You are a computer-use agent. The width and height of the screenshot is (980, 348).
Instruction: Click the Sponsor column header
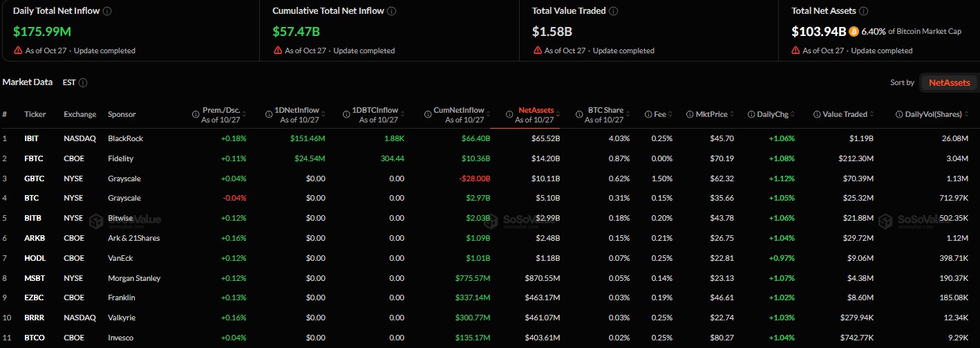pos(122,114)
